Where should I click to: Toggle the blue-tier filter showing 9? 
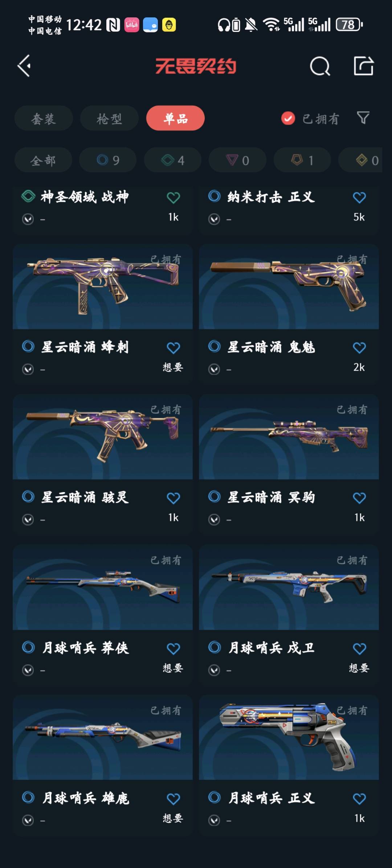pos(108,160)
